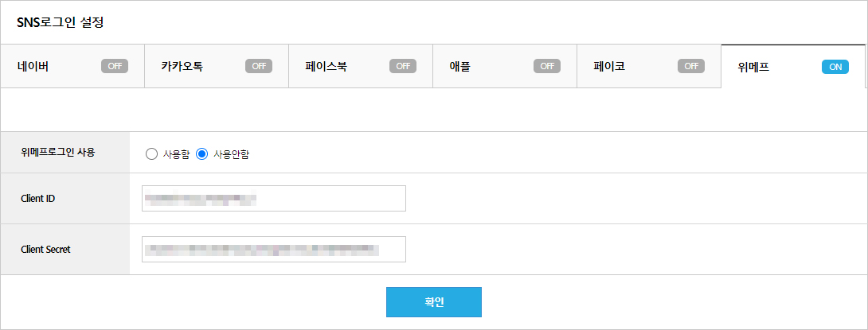Open the 네이버 tab
The height and width of the screenshot is (330, 868).
click(x=33, y=66)
